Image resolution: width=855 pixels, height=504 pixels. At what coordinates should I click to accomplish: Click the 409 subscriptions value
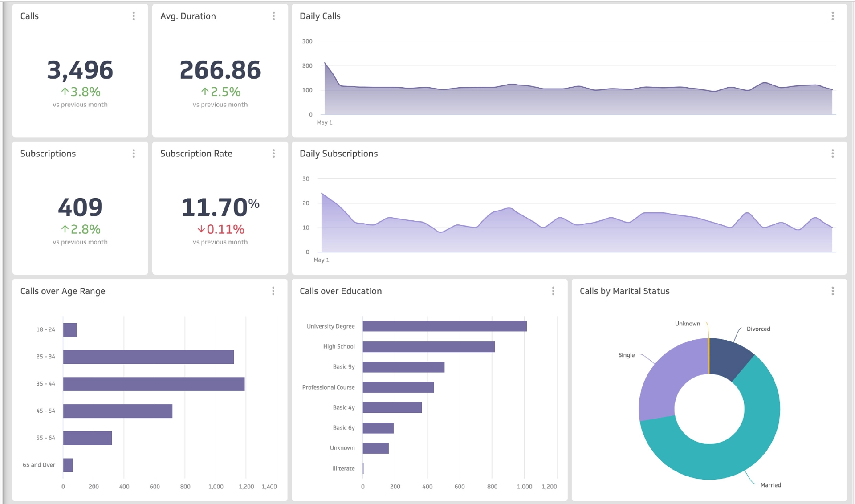click(80, 207)
